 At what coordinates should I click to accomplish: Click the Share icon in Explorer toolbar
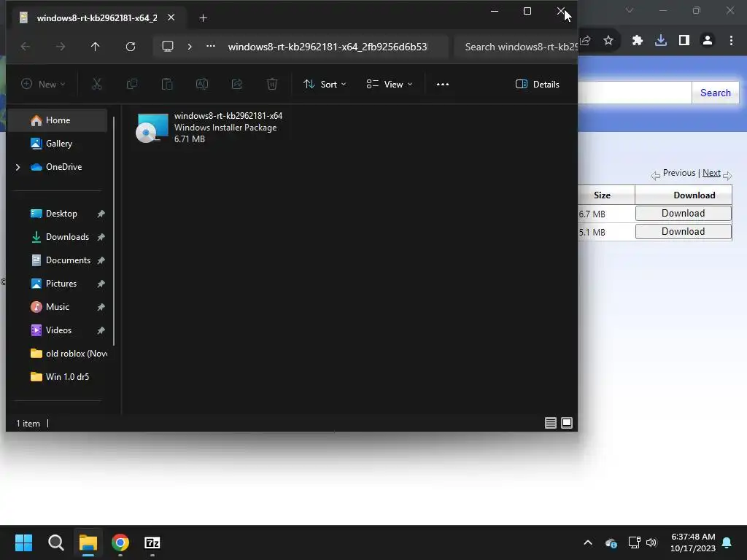[237, 85]
